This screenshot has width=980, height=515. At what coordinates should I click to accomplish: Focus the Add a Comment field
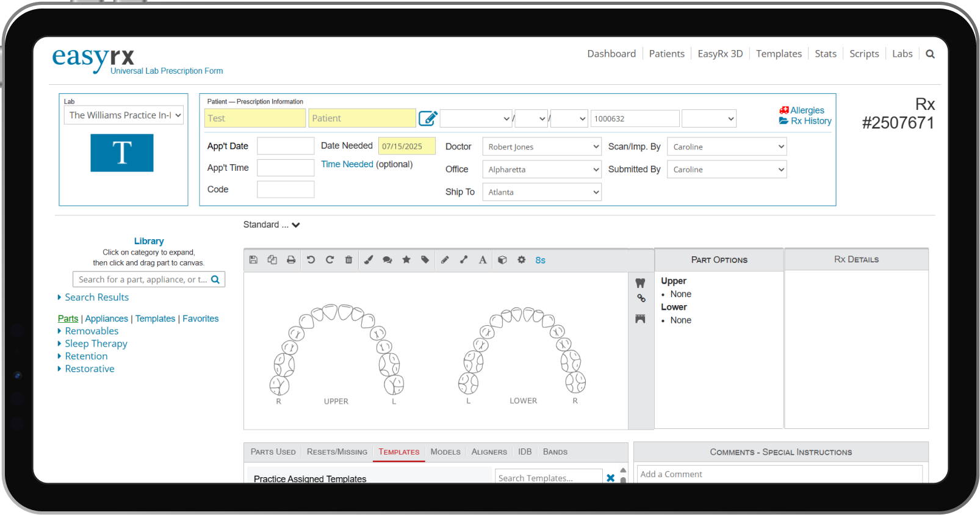tap(780, 474)
